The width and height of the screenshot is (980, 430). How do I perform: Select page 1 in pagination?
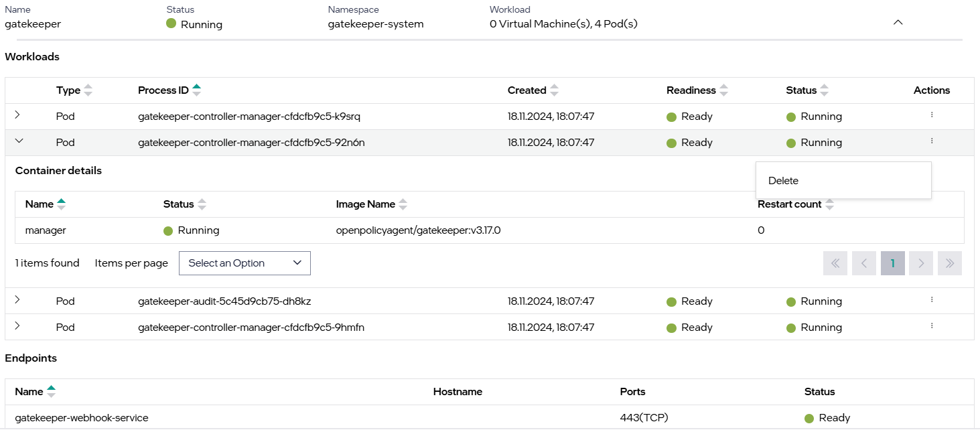click(892, 263)
